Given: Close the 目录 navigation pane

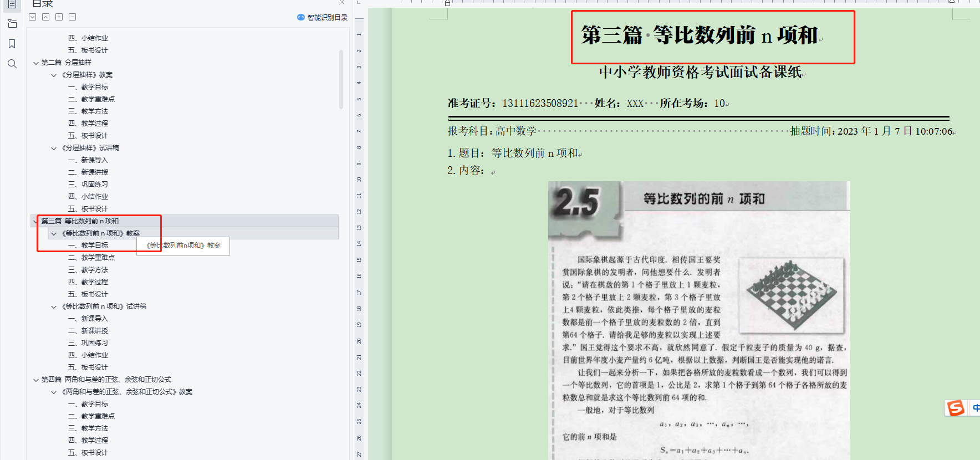Looking at the screenshot, I should (341, 3).
